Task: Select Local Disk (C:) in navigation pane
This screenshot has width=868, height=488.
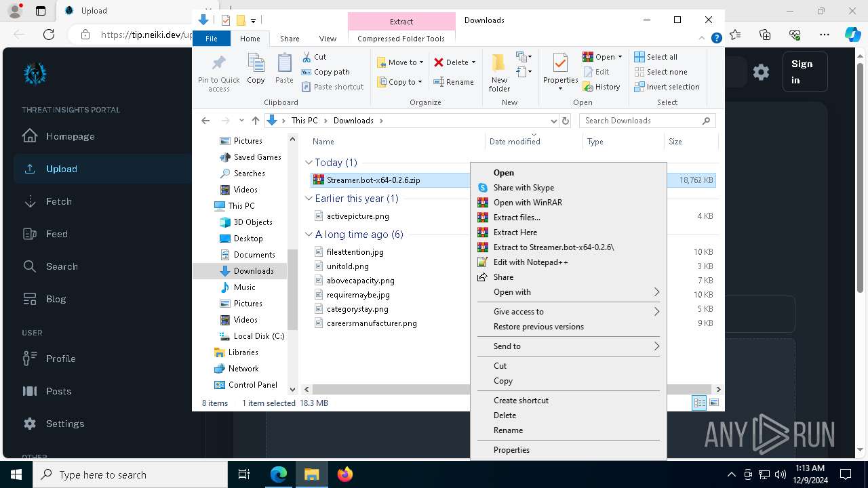Action: [259, 336]
